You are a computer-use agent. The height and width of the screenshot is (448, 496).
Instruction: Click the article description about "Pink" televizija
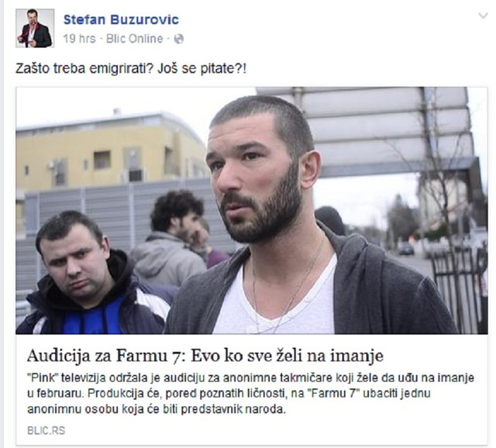pyautogui.click(x=250, y=394)
